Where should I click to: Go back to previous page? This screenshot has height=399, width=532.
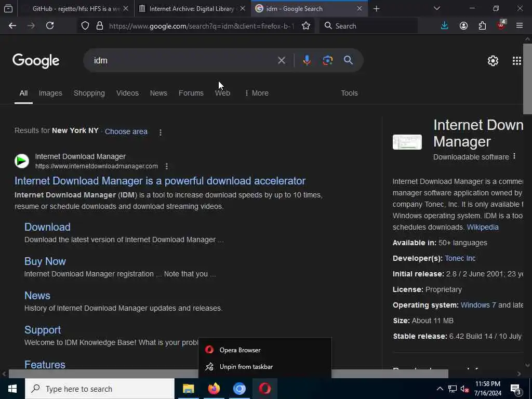(x=12, y=26)
